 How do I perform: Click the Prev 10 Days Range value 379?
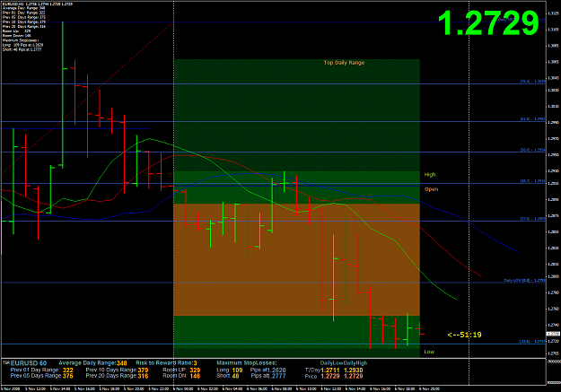143,370
